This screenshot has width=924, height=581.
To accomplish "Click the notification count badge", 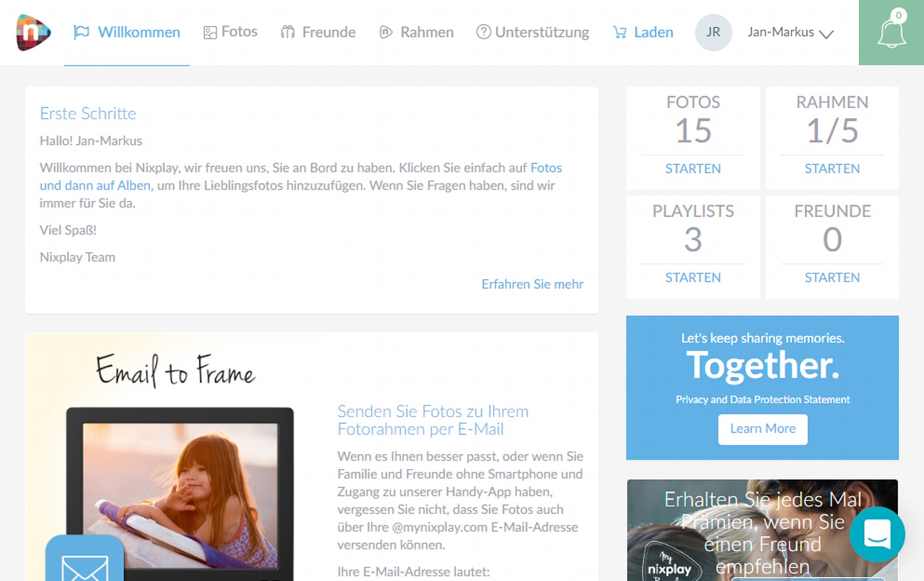I will [898, 15].
